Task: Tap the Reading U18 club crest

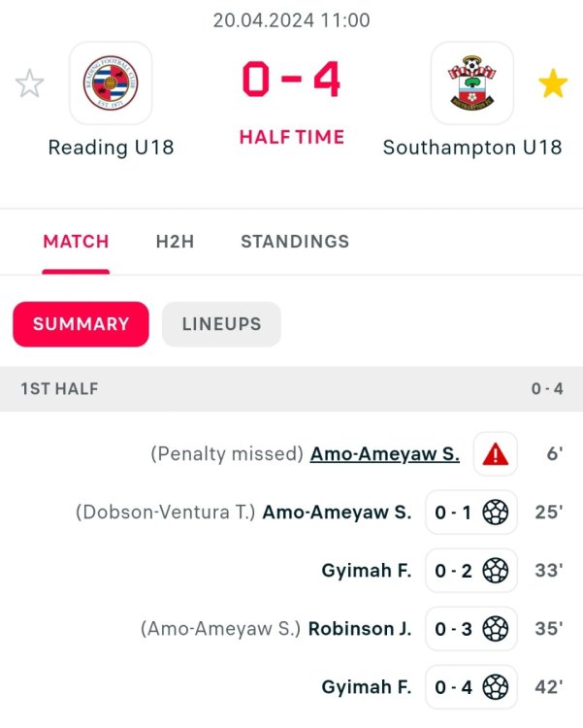Action: 111,83
